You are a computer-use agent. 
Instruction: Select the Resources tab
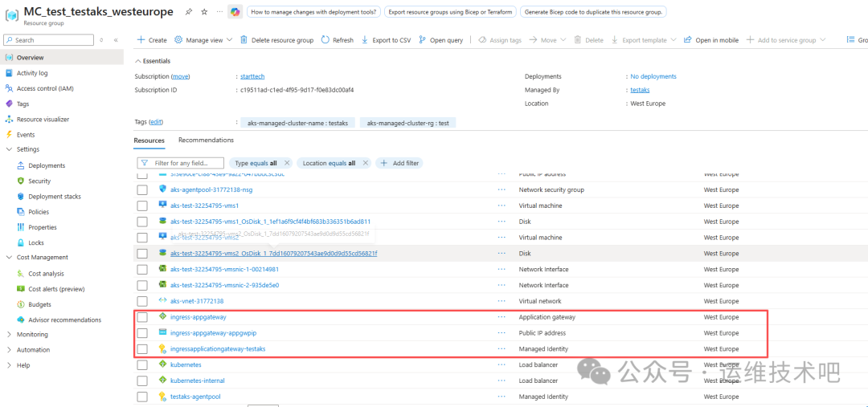pos(149,140)
